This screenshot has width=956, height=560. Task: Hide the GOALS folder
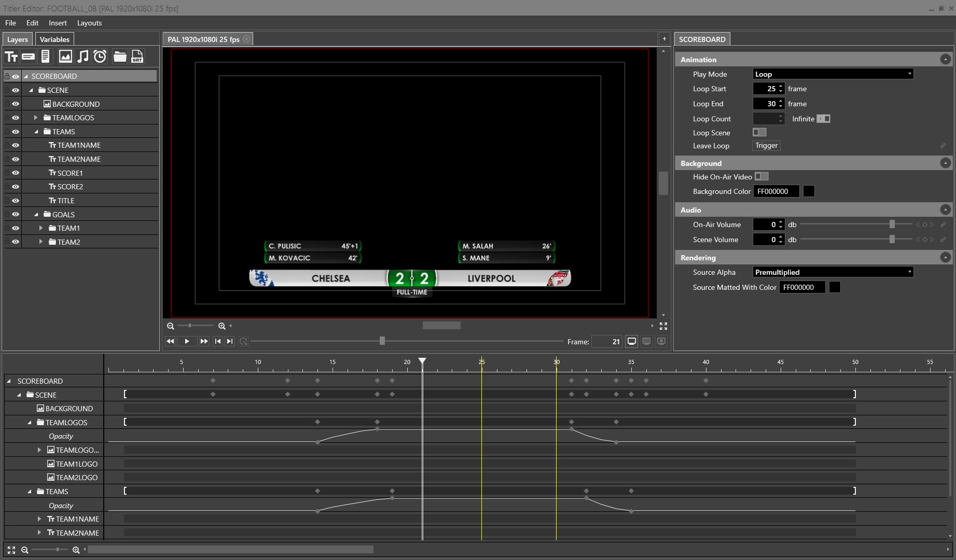16,215
